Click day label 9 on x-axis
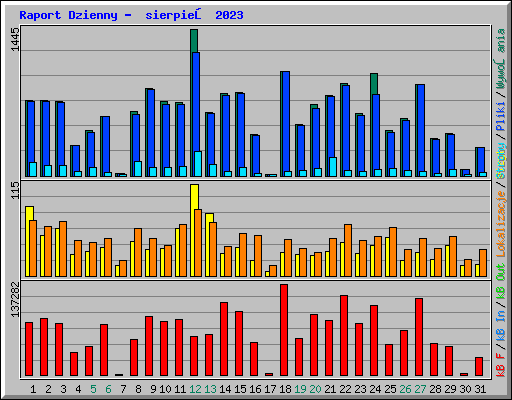This screenshot has width=512, height=400. click(x=153, y=389)
